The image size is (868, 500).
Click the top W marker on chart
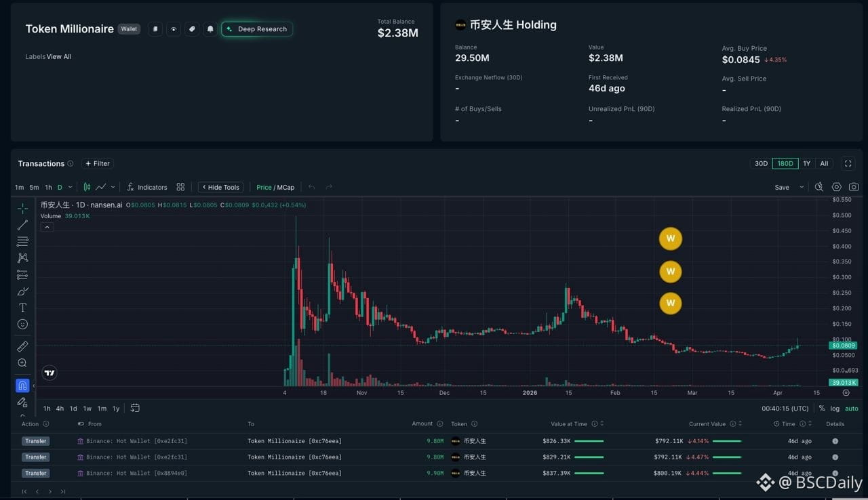[x=670, y=238]
